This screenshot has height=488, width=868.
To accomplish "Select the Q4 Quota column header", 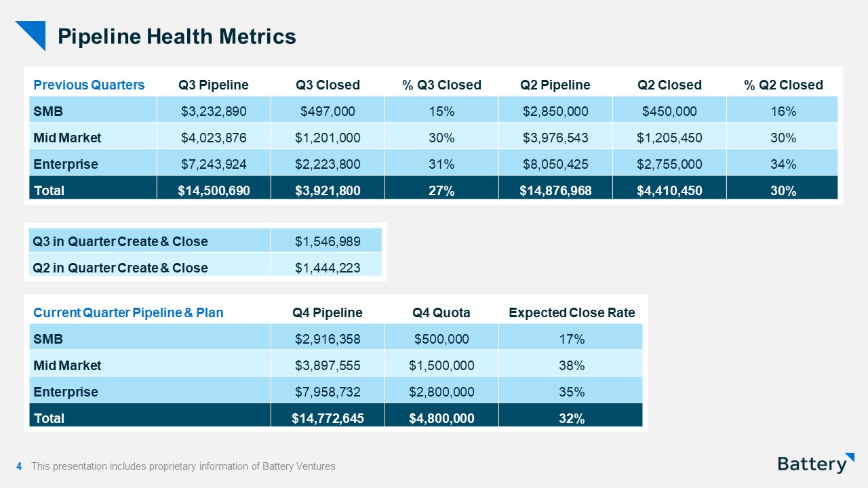I will point(441,312).
